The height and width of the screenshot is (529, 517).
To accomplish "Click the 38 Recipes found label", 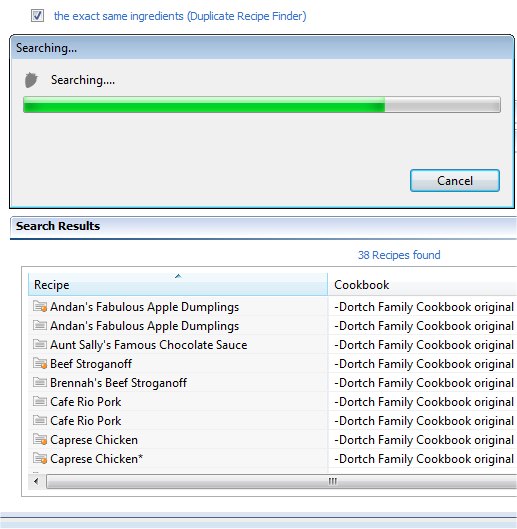I will click(x=399, y=255).
